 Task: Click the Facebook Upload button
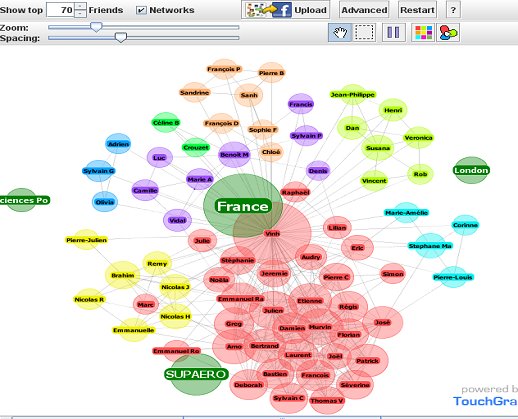(x=286, y=10)
